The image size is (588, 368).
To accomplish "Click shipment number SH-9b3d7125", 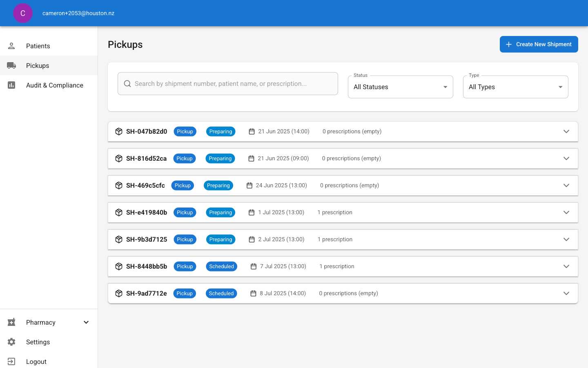I will 147,239.
